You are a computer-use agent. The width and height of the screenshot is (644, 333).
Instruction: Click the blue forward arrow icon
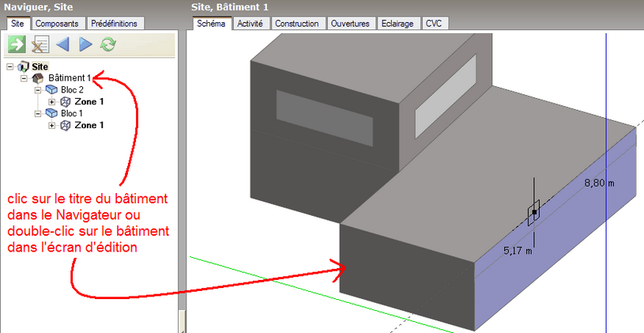click(85, 44)
